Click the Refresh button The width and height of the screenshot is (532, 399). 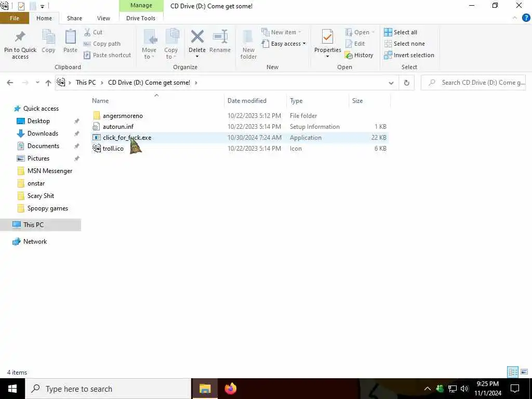pos(406,83)
